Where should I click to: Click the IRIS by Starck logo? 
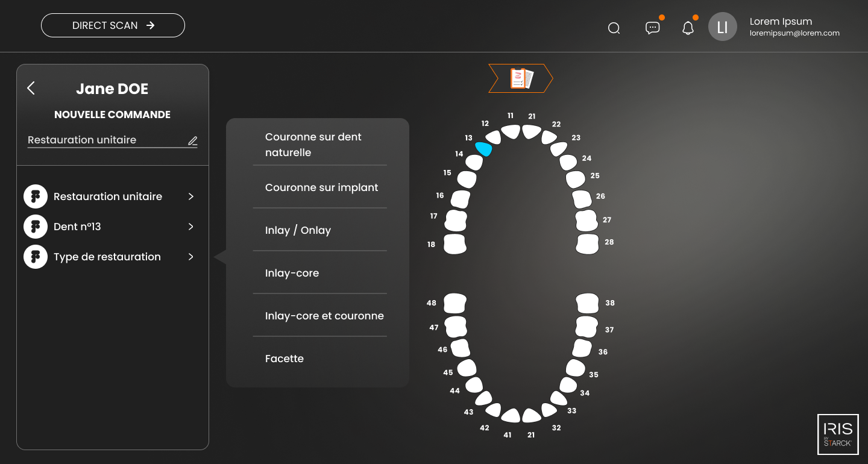coord(838,434)
